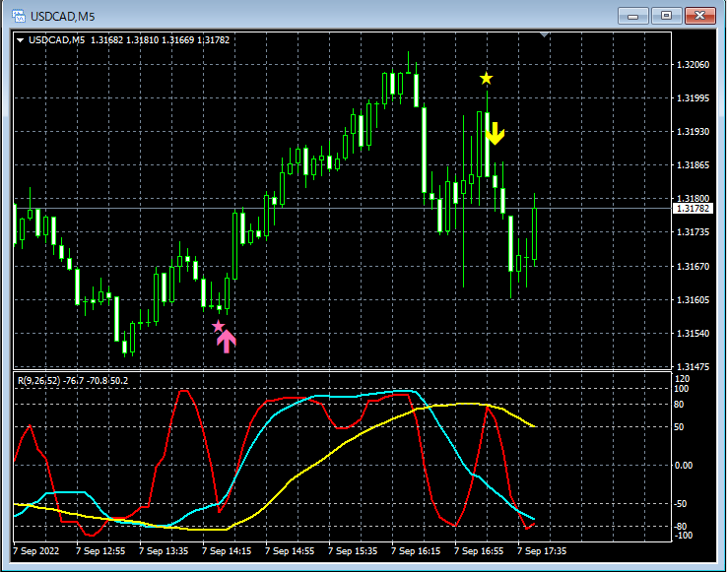This screenshot has width=728, height=572.
Task: Click the chart shift marker triangle at top
Action: coord(544,34)
